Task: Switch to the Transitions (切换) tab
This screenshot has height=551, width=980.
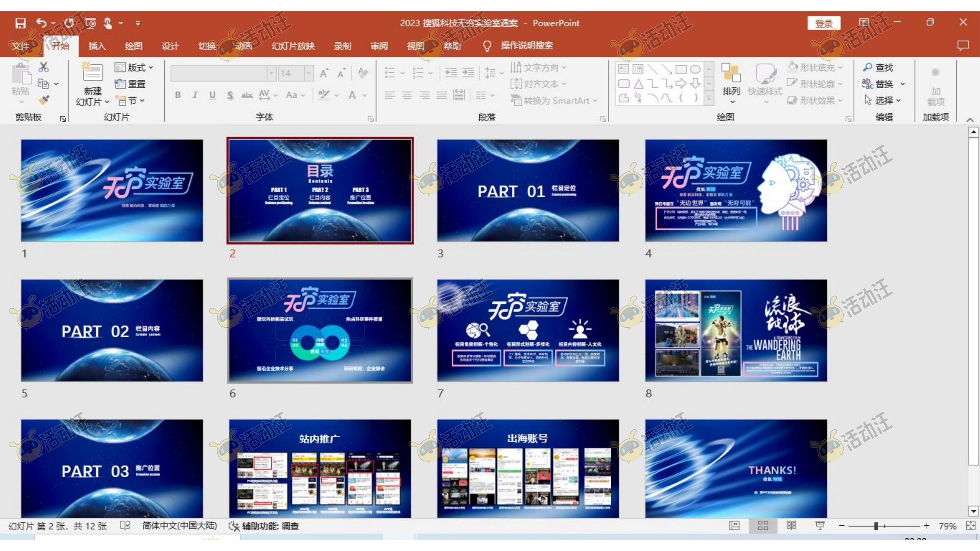Action: tap(207, 46)
